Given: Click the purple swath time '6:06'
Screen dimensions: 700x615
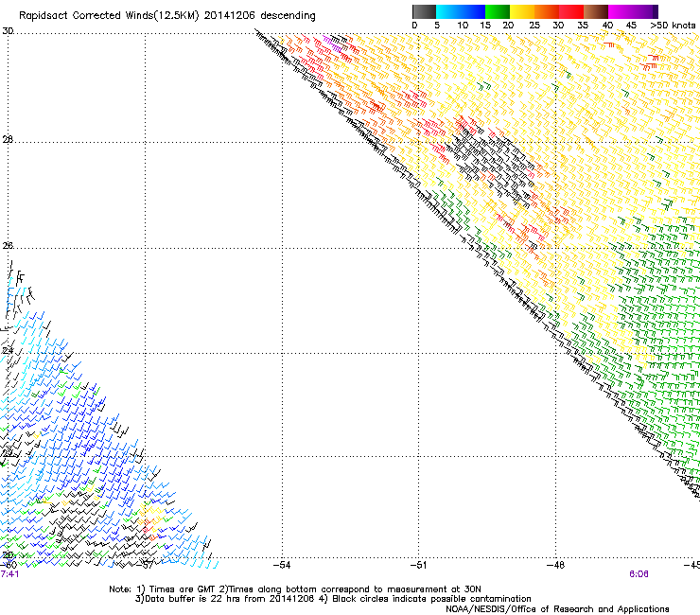Looking at the screenshot, I should click(639, 574).
